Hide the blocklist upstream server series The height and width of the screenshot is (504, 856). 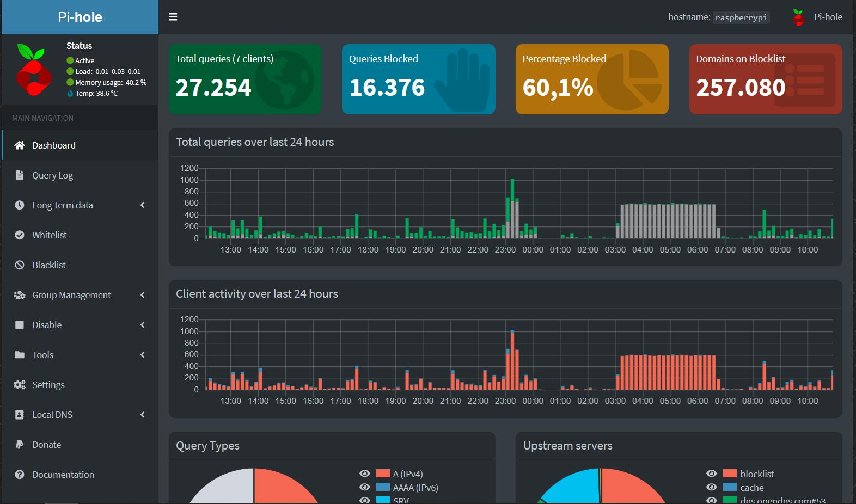(x=712, y=474)
